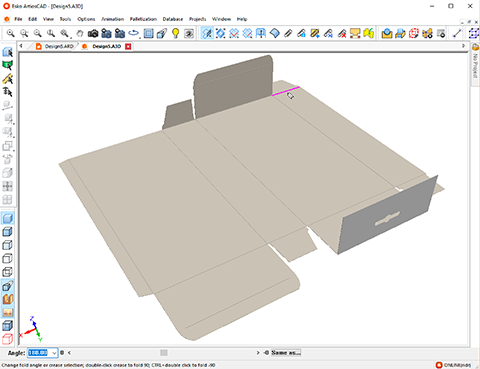This screenshot has width=480, height=369.
Task: Click the fourth select tool in sidebar
Action: click(8, 91)
